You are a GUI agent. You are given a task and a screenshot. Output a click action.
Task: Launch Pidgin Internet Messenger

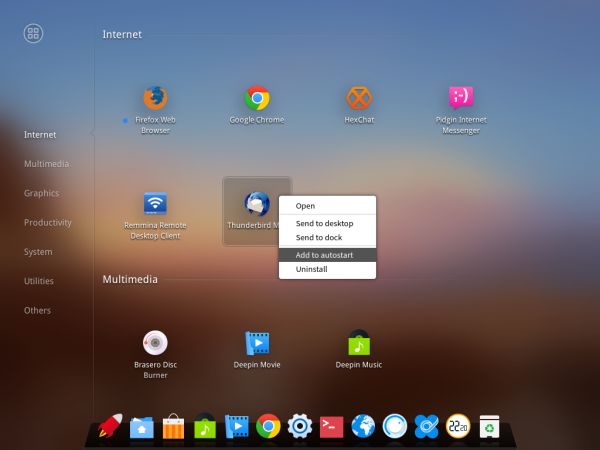461,98
